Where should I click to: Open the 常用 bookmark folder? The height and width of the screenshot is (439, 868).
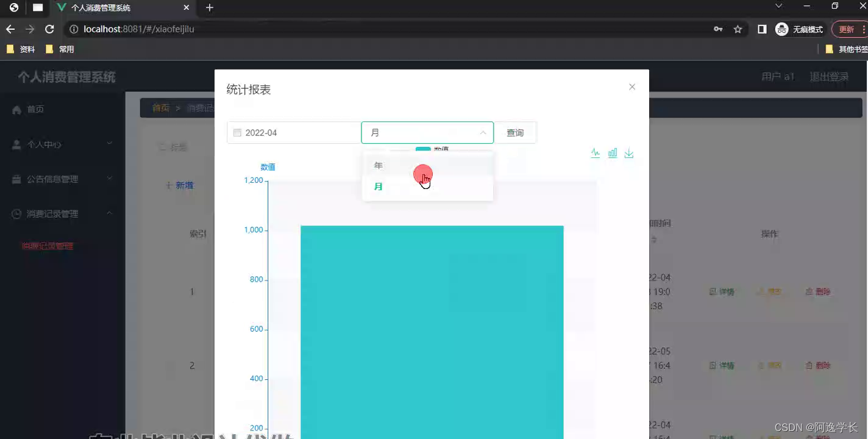click(60, 49)
